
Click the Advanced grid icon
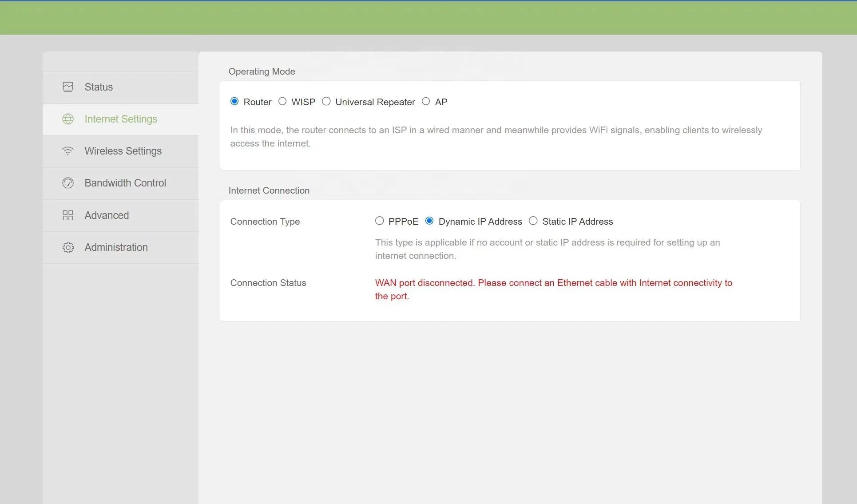tap(68, 215)
